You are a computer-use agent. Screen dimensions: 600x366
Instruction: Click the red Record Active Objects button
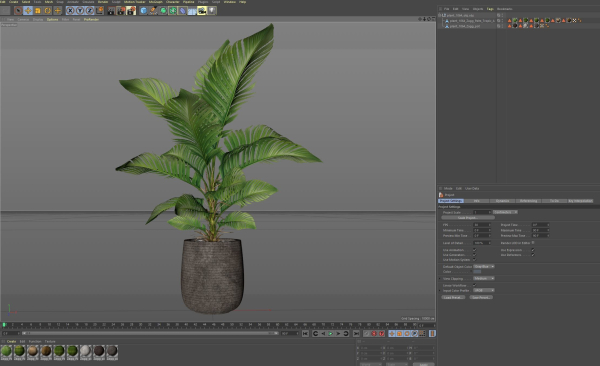coord(374,334)
